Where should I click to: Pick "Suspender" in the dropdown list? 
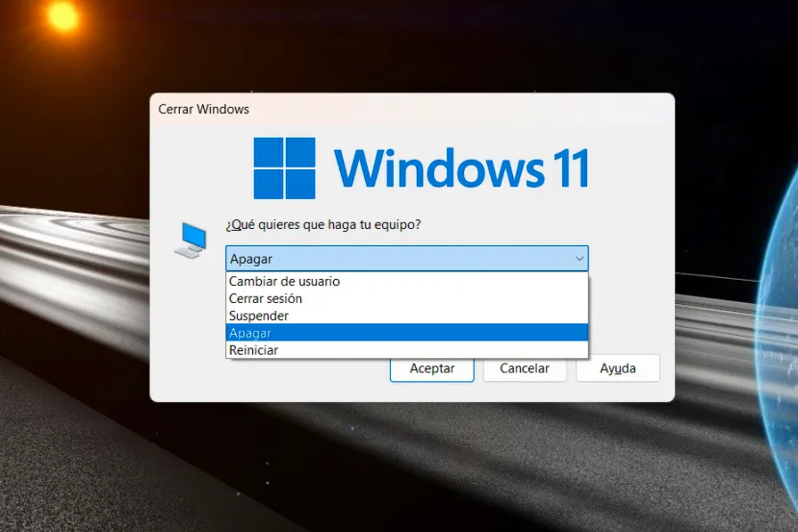[x=406, y=316]
